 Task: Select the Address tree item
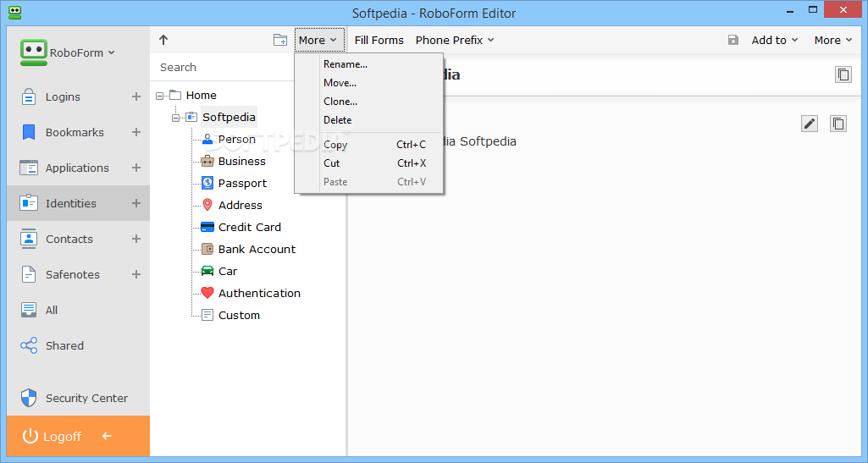[231, 205]
